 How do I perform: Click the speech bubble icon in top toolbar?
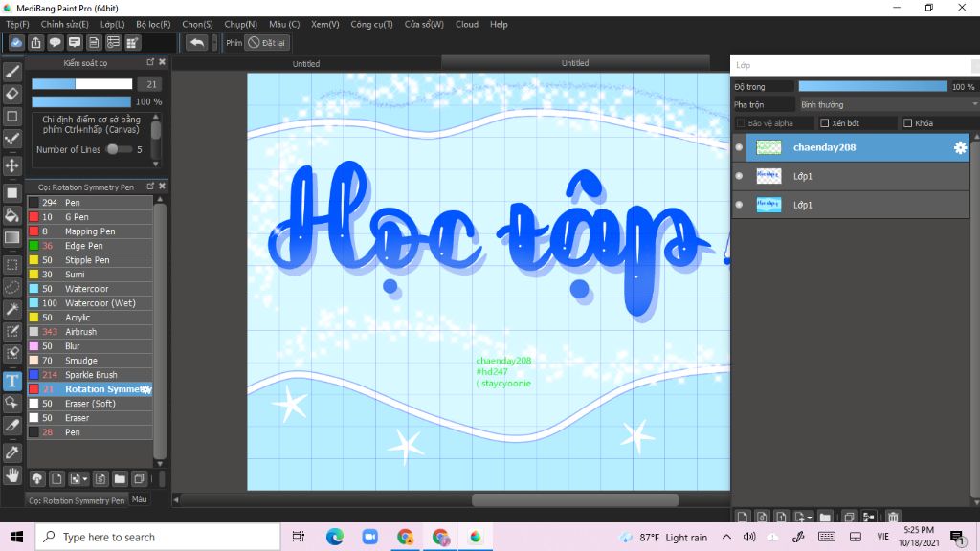55,42
